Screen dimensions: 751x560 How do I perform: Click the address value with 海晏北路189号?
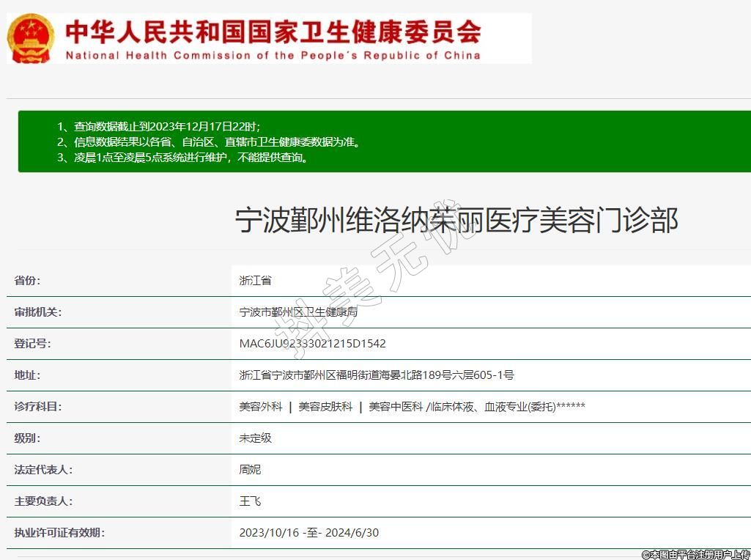click(x=377, y=375)
